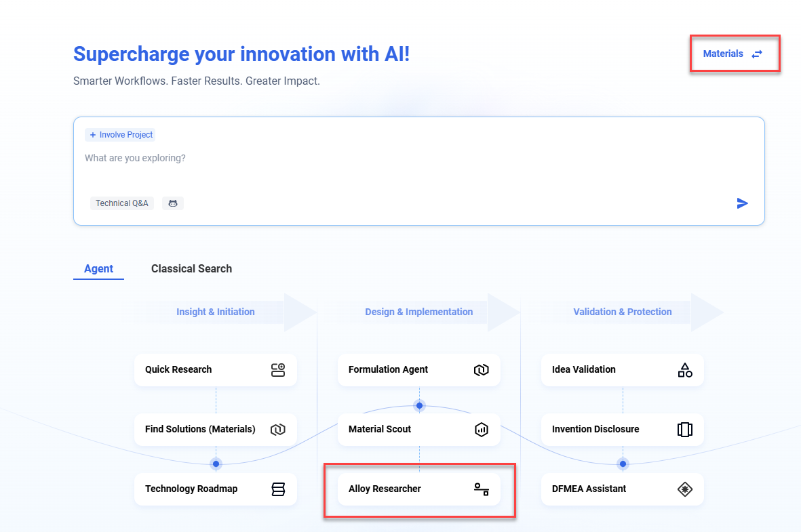
Task: Click the Technology Roadmap card icon
Action: (x=278, y=489)
